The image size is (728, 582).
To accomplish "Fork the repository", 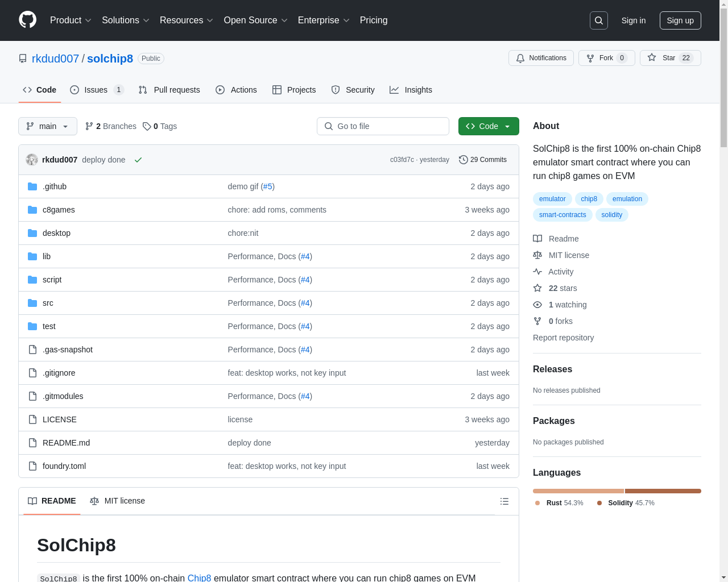I will point(606,58).
